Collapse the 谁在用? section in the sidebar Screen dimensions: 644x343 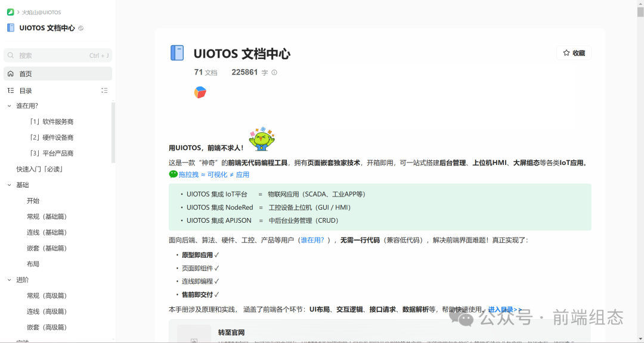tap(8, 105)
